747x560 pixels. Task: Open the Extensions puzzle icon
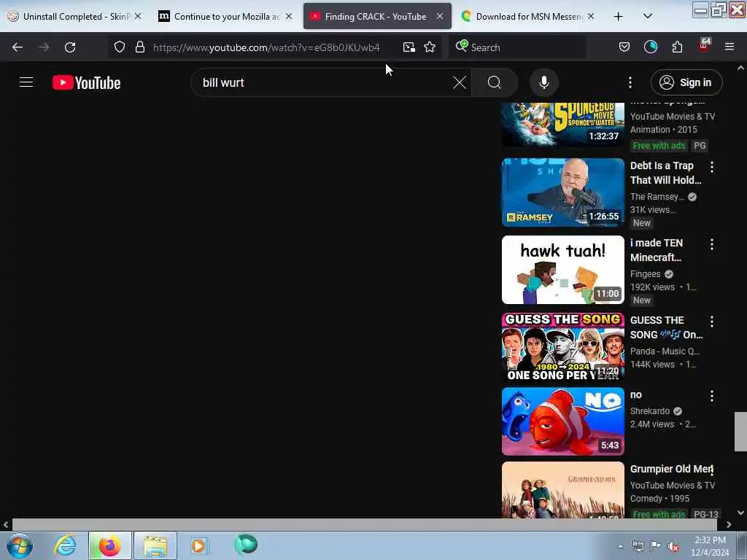point(677,47)
